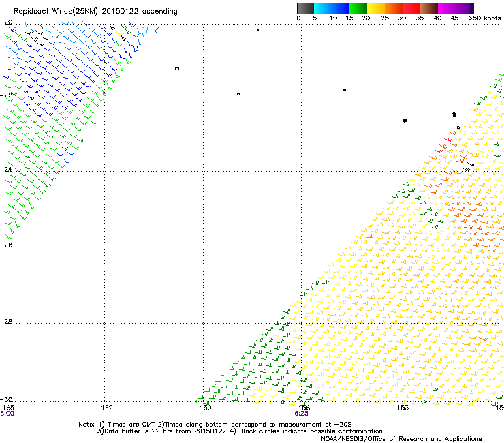Click the '-165' longitude axis label

[7, 408]
